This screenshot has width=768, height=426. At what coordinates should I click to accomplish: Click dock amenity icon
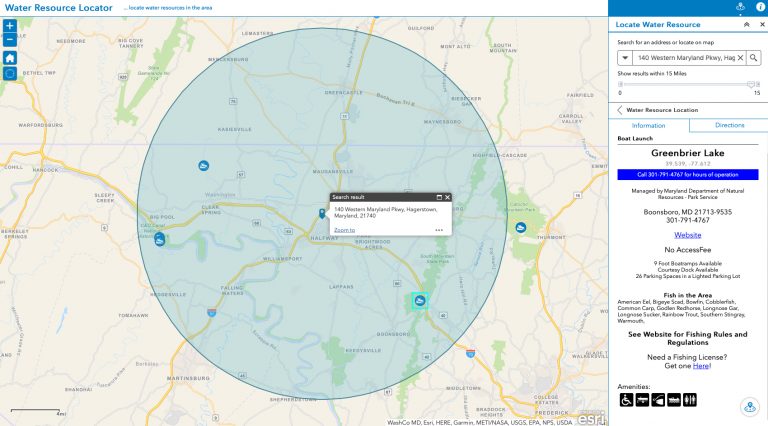click(x=674, y=400)
